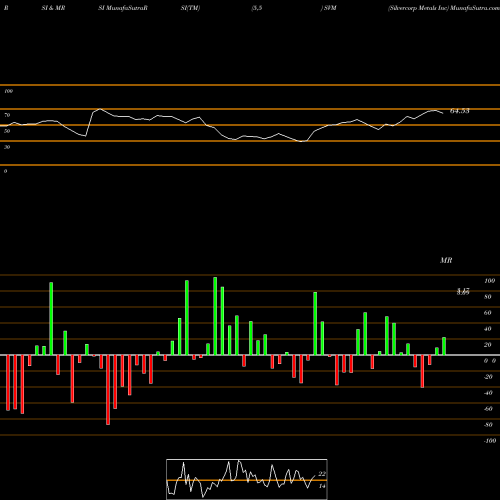
Task: Click the -80 label on MR axis
Action: click(488, 425)
